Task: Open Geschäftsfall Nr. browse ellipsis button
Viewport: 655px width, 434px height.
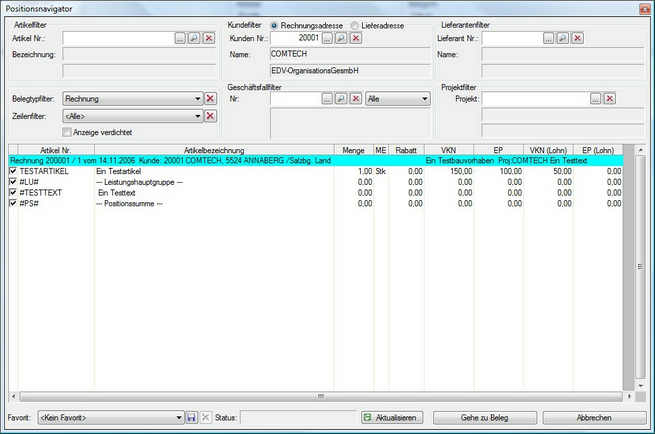Action: pos(327,99)
